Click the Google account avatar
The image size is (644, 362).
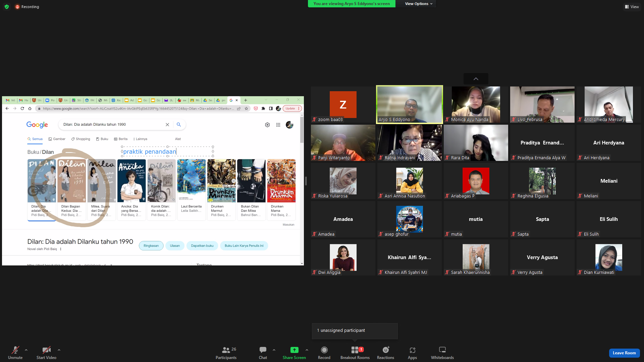click(x=289, y=125)
